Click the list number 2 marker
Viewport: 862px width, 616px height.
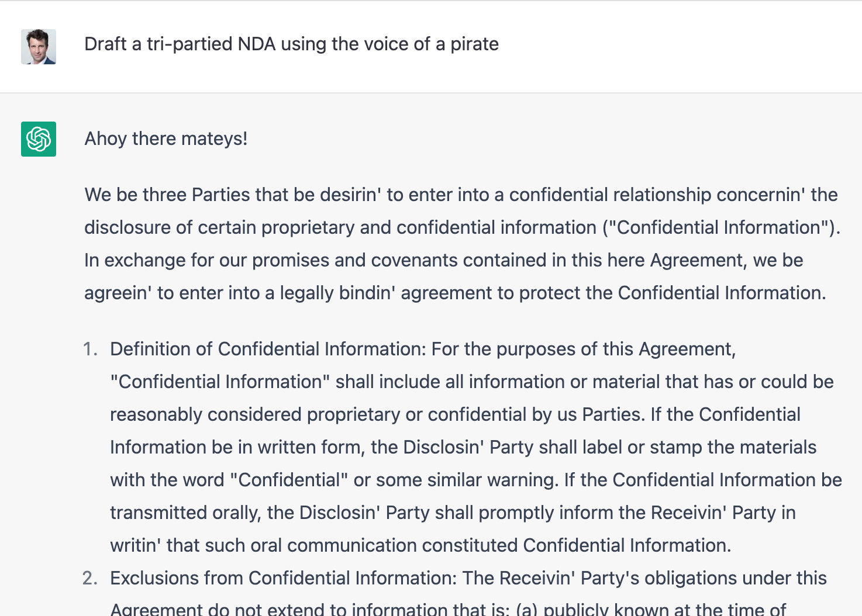tap(90, 578)
